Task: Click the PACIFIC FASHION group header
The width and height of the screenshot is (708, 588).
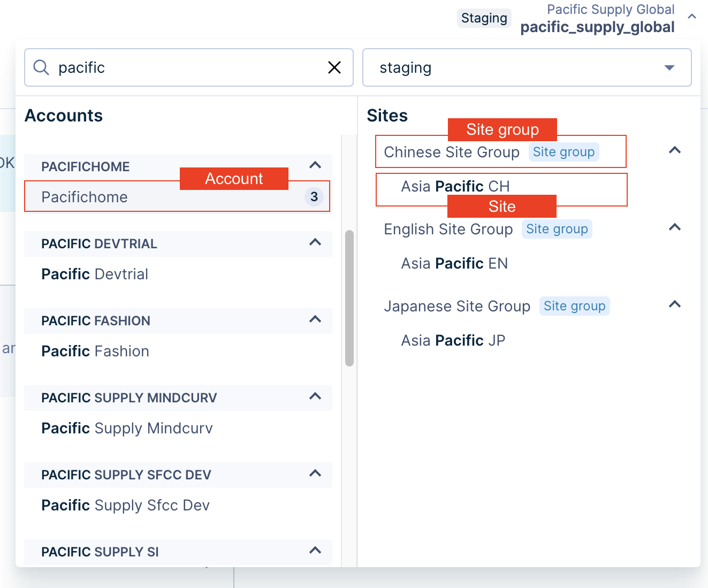Action: click(178, 320)
